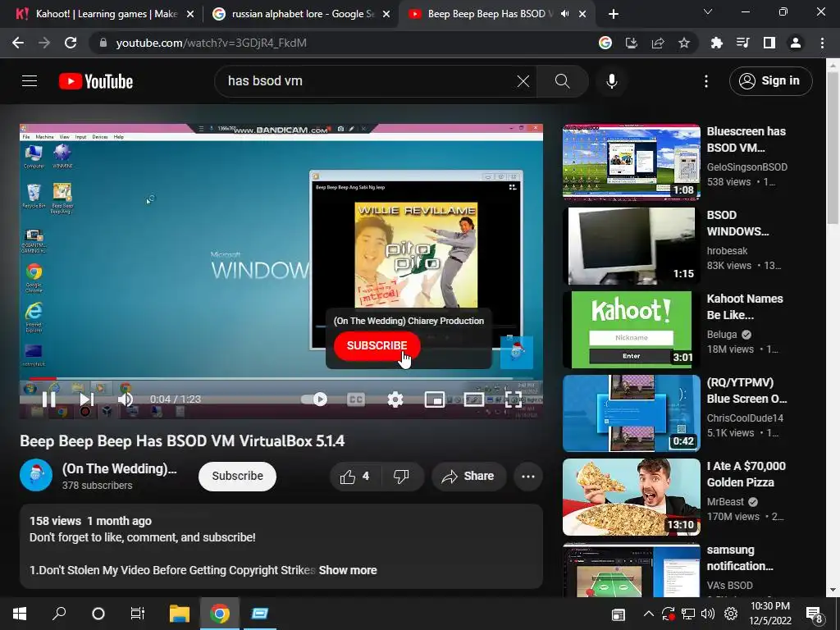This screenshot has width=840, height=630.
Task: Click Google icon in address bar
Action: 605,43
